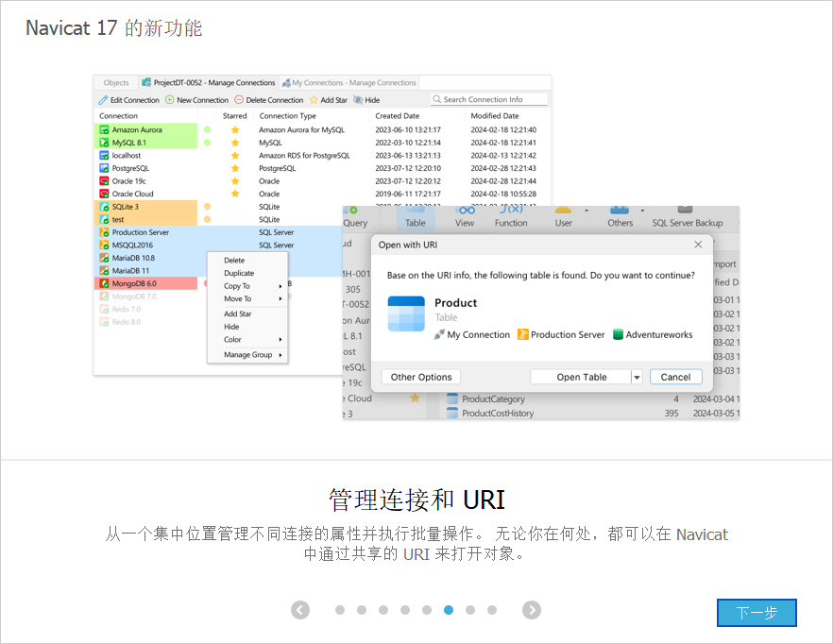Select the second pagination dot

click(362, 610)
